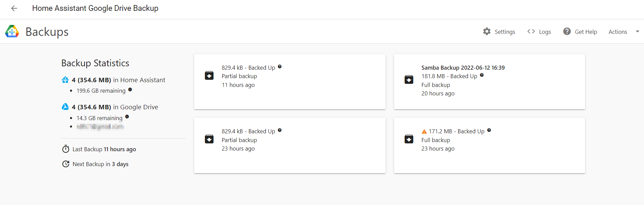Click the Home Assistant house icon in statistics
Screen dimensions: 644x205
coord(65,80)
